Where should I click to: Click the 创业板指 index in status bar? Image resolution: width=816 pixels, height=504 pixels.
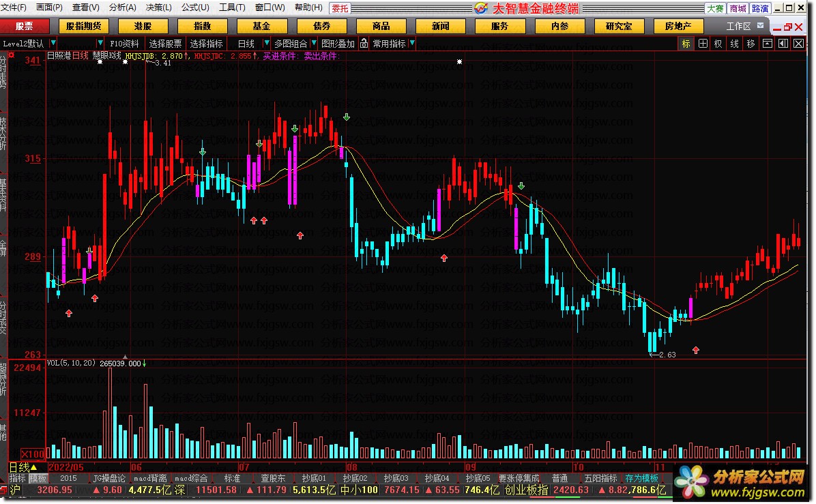pyautogui.click(x=526, y=490)
